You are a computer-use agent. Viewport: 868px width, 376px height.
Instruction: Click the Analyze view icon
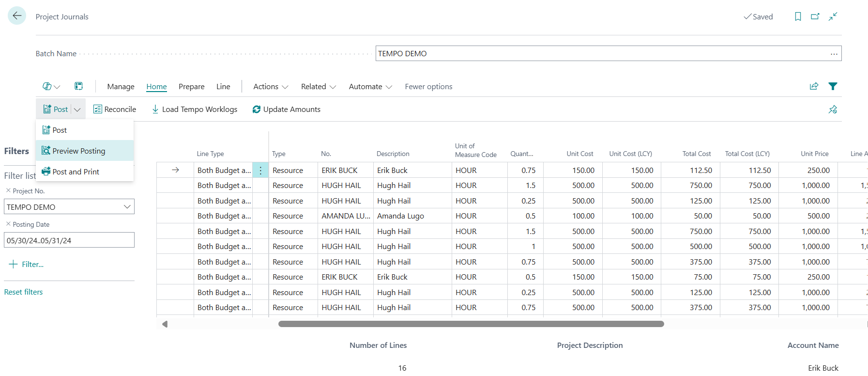pyautogui.click(x=78, y=86)
